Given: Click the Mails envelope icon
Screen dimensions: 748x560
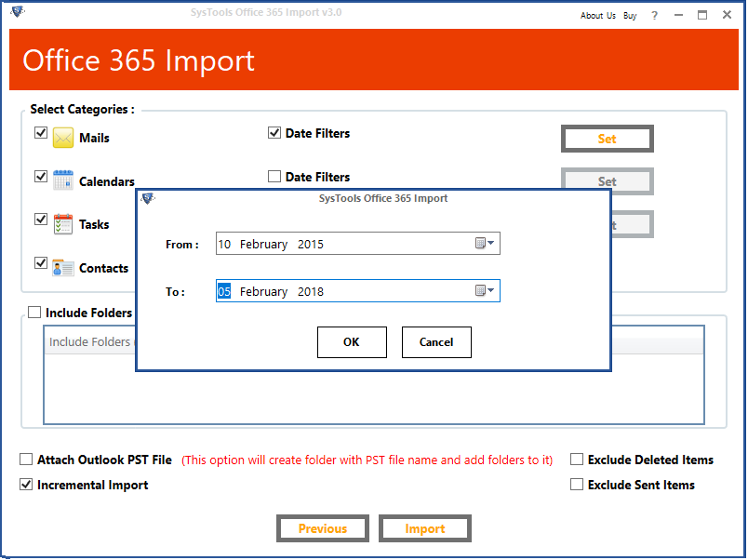Looking at the screenshot, I should 63,138.
